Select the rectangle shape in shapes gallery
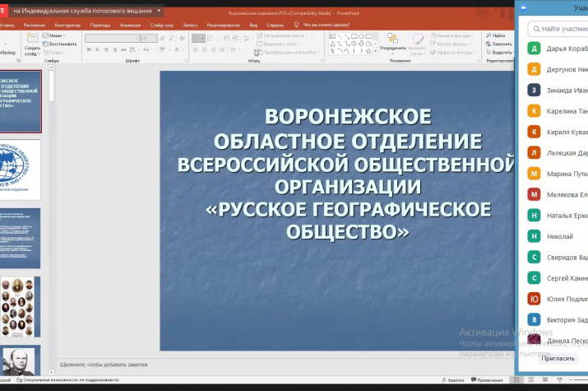Image resolution: width=588 pixels, height=391 pixels. tap(354, 36)
